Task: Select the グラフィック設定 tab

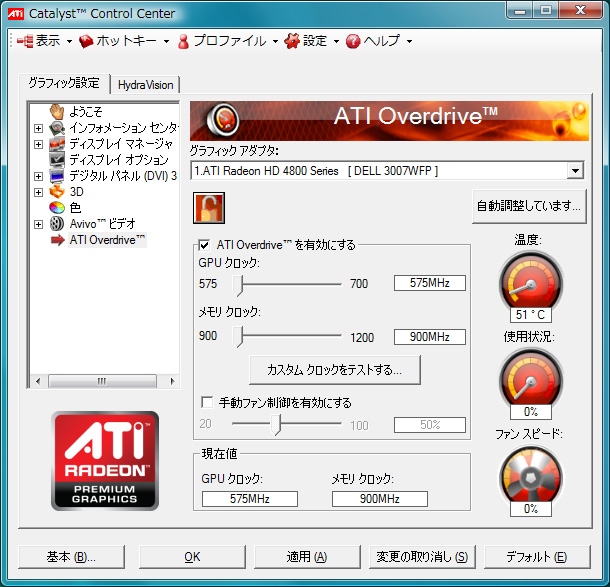Action: point(64,83)
